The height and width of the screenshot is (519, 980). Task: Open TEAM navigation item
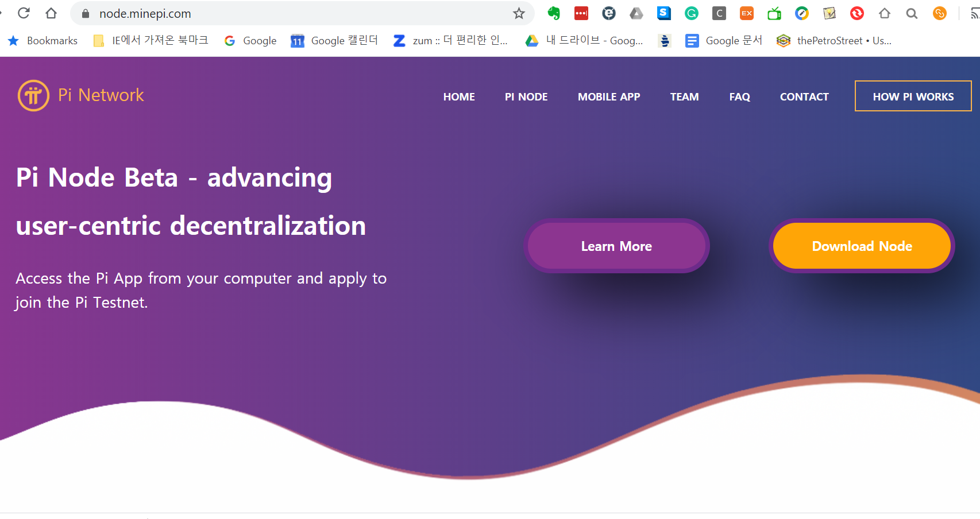[685, 97]
